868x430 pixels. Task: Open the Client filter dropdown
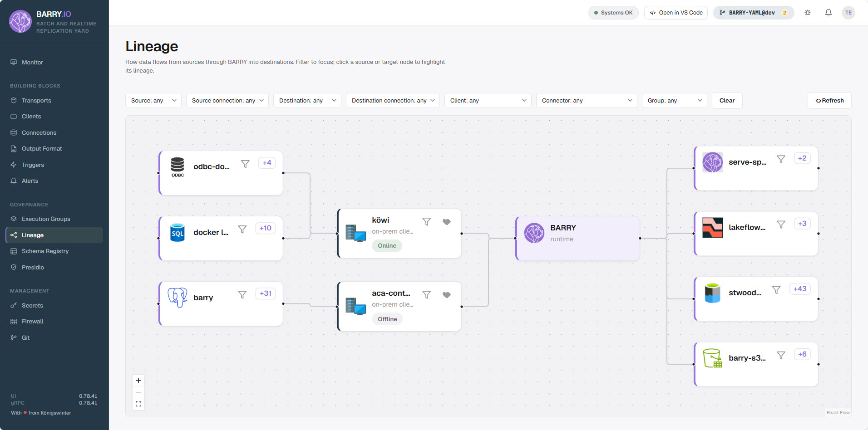(x=488, y=101)
